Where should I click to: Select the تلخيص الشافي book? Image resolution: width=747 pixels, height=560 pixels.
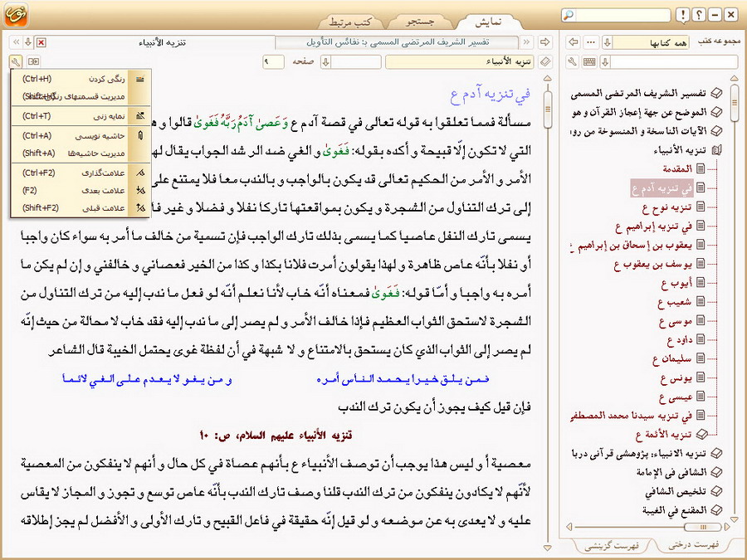(684, 491)
